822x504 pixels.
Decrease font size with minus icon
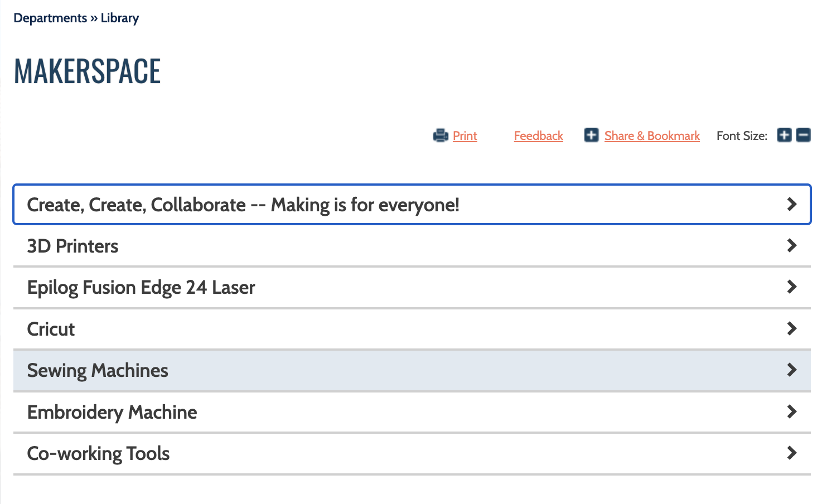(x=803, y=135)
